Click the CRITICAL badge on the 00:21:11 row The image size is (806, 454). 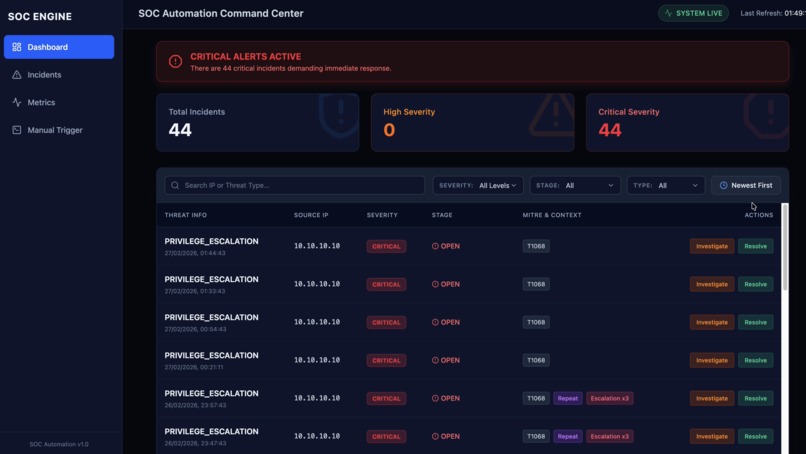(386, 360)
